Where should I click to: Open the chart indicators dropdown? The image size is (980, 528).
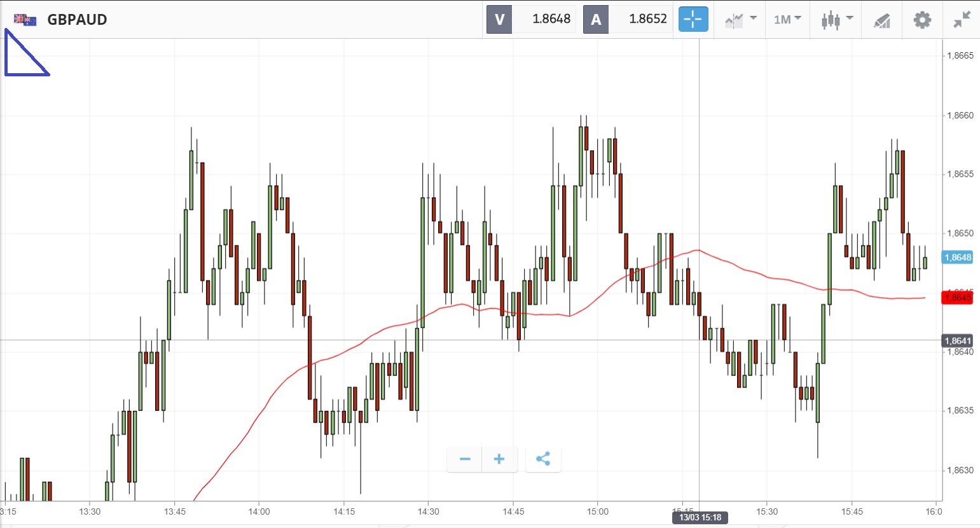click(x=740, y=20)
